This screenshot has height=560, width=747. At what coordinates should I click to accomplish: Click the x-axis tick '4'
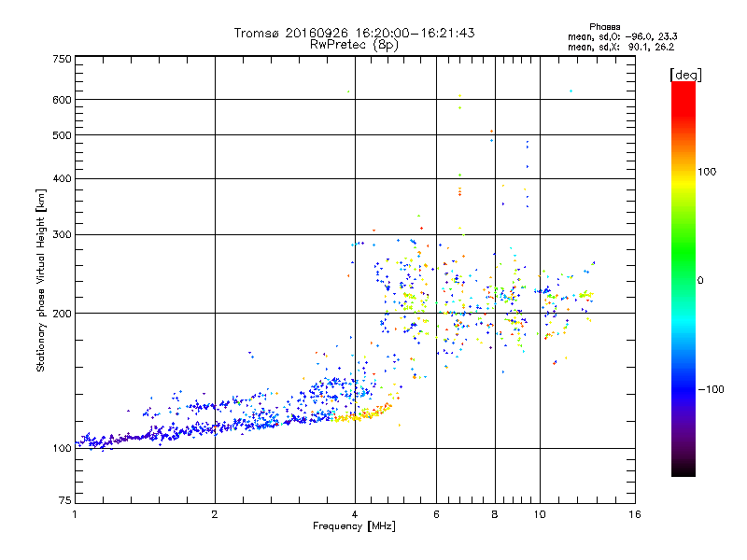pos(355,514)
